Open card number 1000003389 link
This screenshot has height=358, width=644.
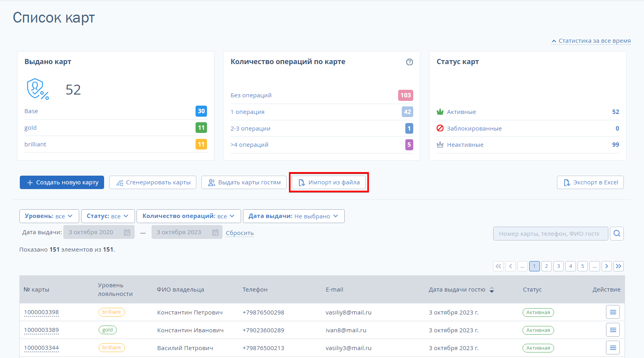(42, 330)
